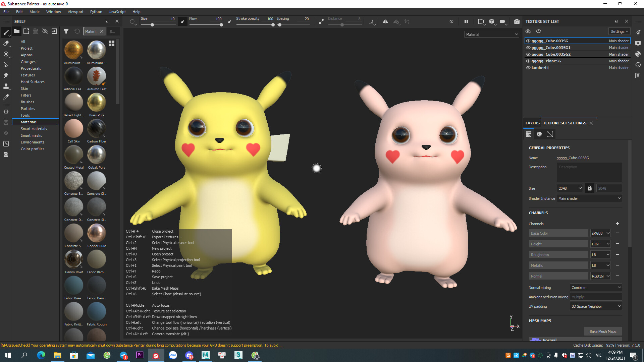Image resolution: width=644 pixels, height=362 pixels.
Task: Select the Material Picker tool
Action: [x=6, y=97]
